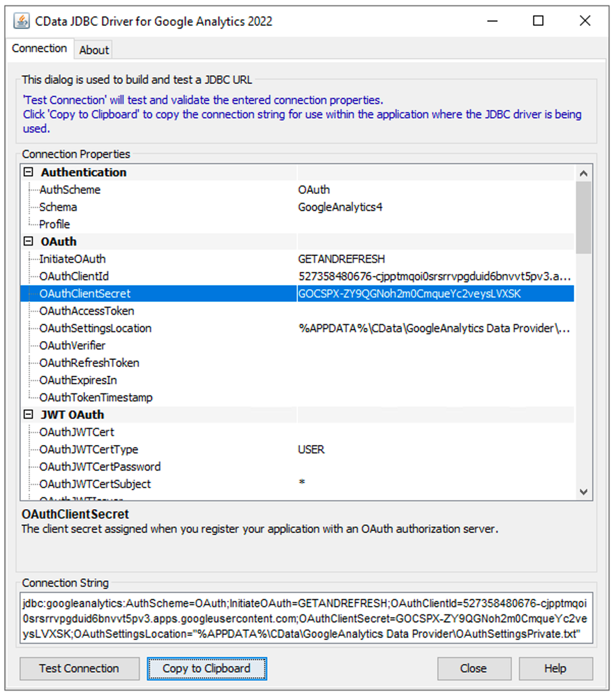
Task: Click the Close button at bottom
Action: [473, 668]
